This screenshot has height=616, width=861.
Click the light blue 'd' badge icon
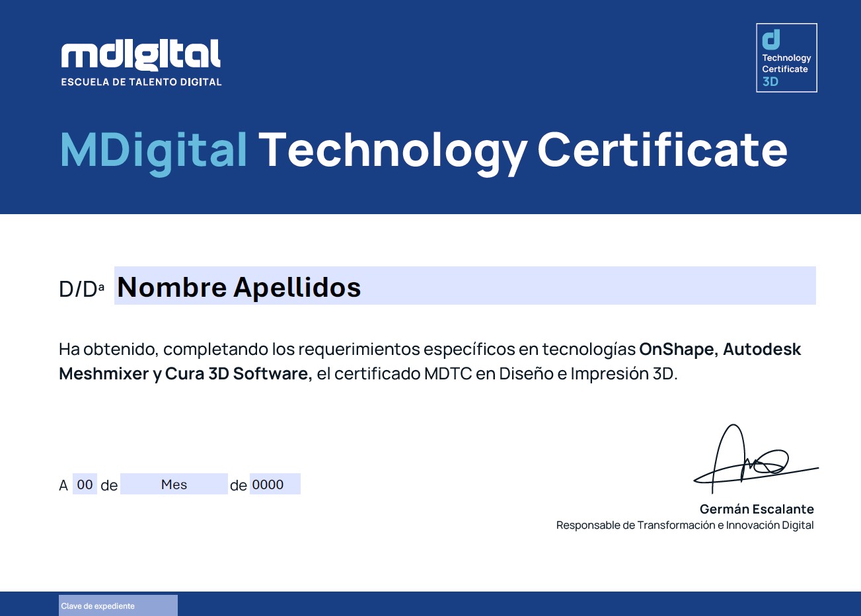tap(770, 40)
